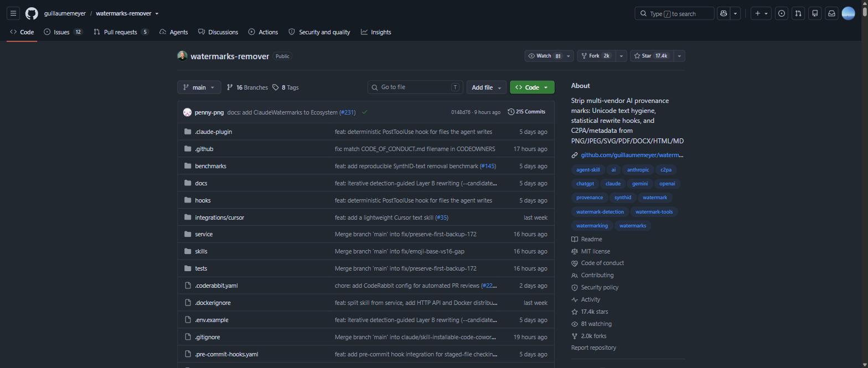Expand the star lists dropdown arrow
The width and height of the screenshot is (868, 368).
(x=679, y=56)
